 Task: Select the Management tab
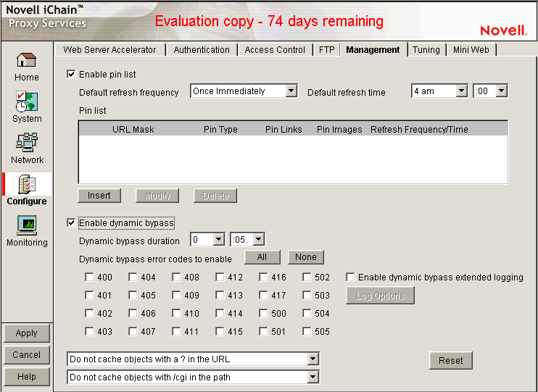point(373,50)
